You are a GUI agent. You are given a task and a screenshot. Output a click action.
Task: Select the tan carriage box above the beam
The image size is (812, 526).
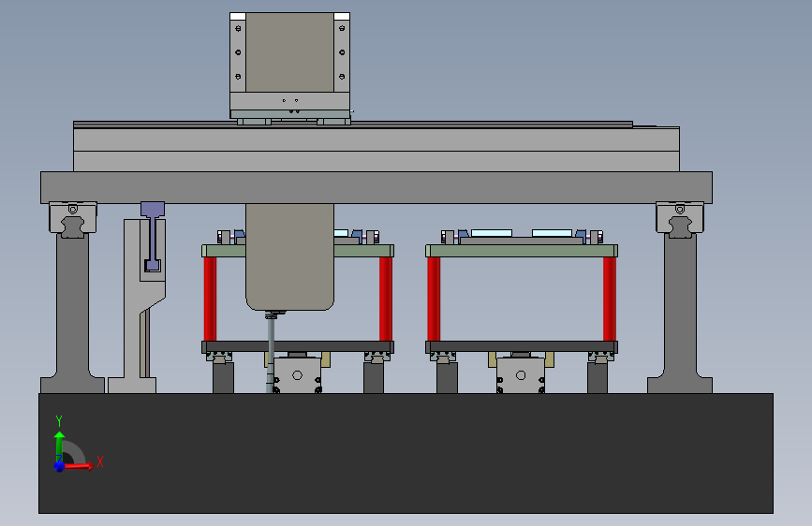[290, 52]
